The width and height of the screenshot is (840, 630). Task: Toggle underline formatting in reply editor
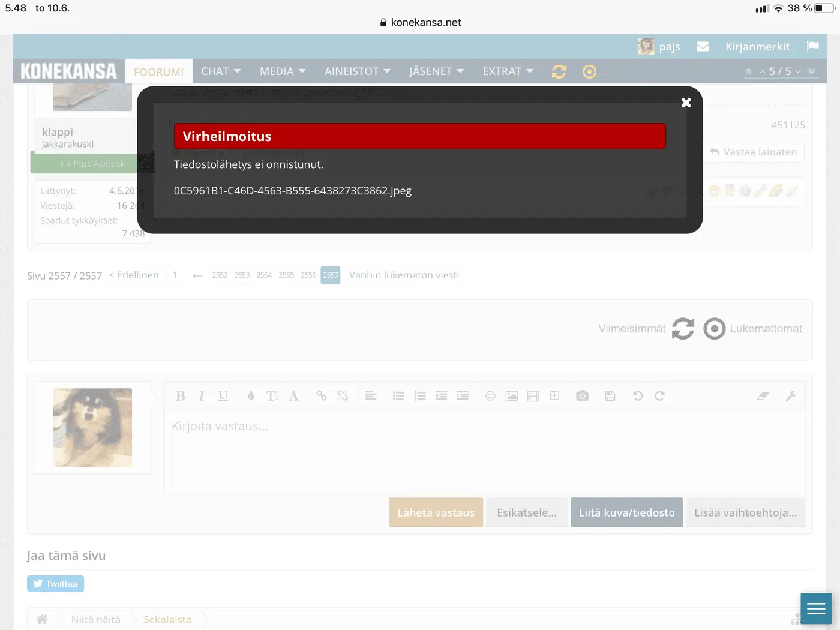pos(223,396)
